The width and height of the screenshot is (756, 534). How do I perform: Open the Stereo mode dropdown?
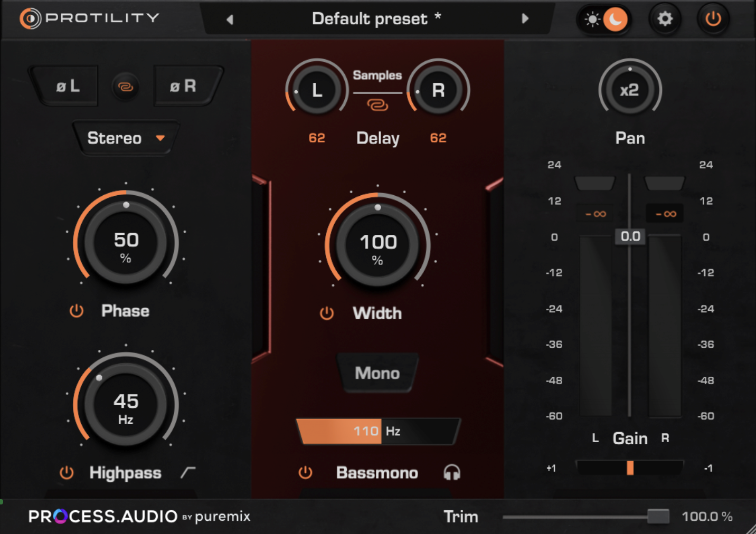click(126, 138)
